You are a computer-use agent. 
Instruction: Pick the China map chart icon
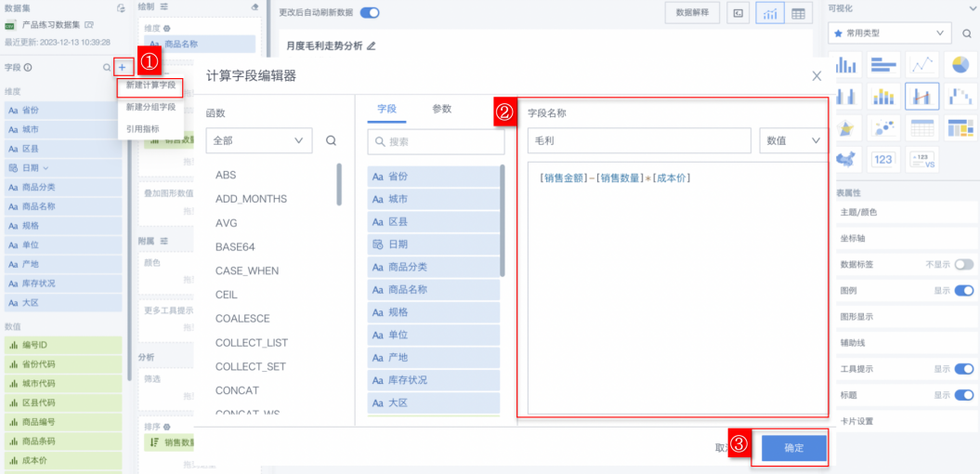[x=845, y=160]
